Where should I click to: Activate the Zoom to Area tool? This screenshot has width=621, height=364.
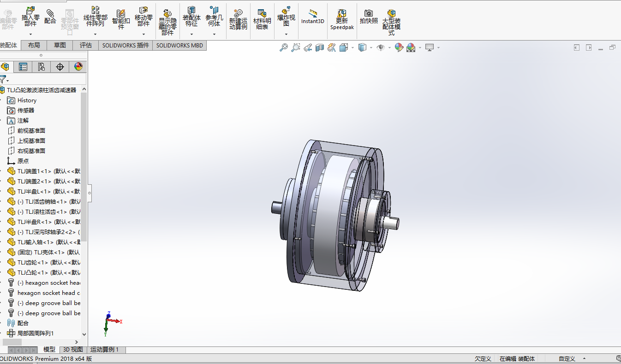click(296, 47)
